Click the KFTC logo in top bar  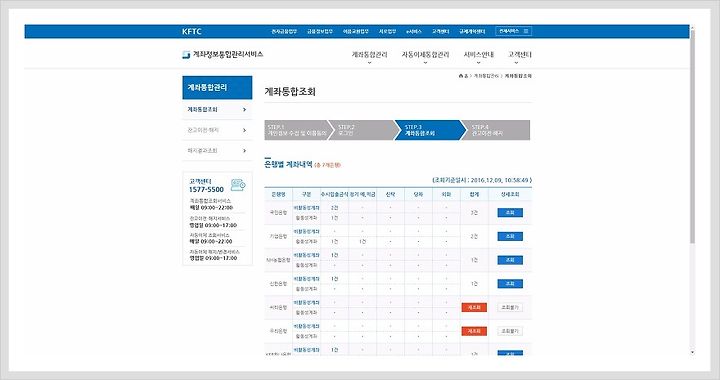tap(191, 32)
